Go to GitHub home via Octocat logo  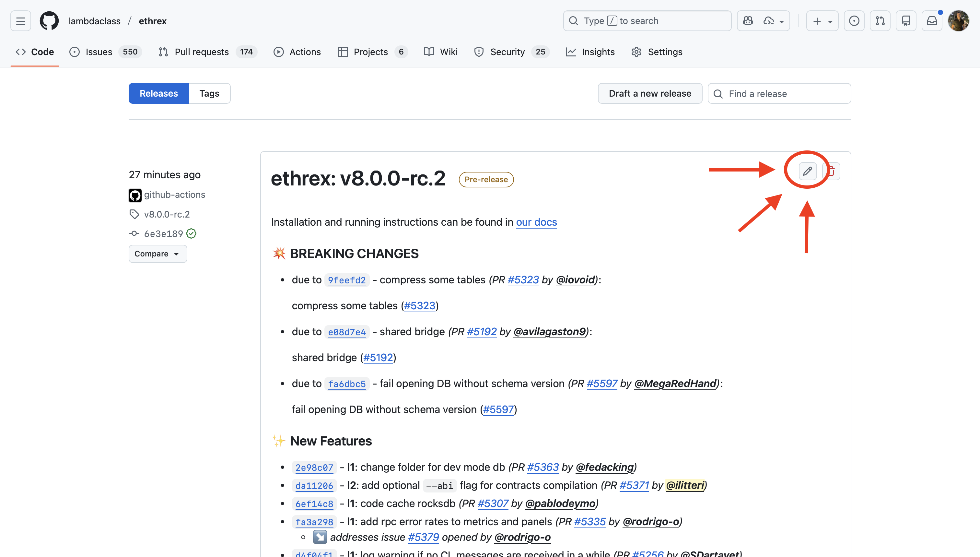[x=49, y=21]
